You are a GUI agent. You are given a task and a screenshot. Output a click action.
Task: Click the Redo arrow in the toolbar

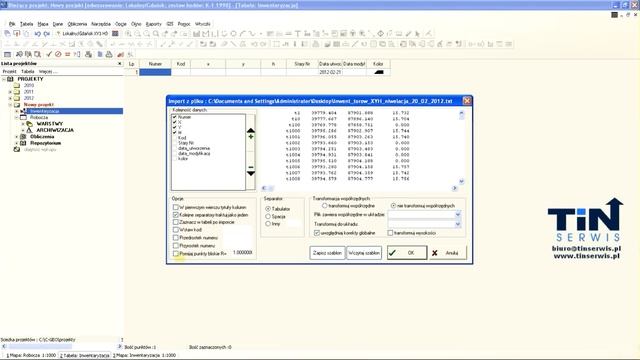click(47, 33)
